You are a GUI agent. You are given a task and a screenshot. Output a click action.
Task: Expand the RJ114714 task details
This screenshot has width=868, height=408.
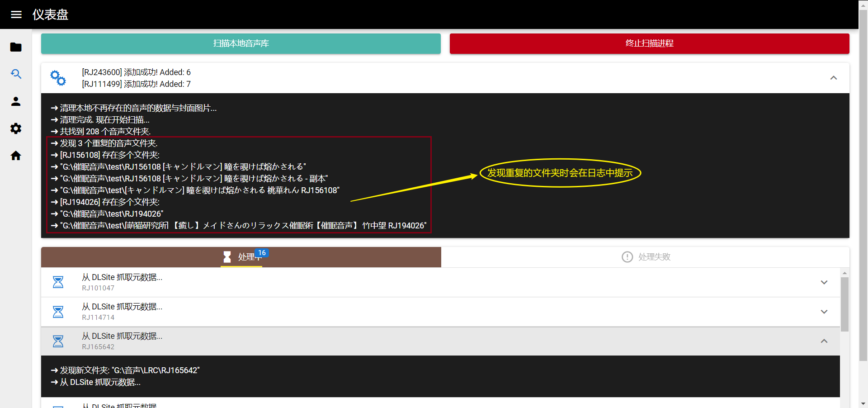(824, 312)
